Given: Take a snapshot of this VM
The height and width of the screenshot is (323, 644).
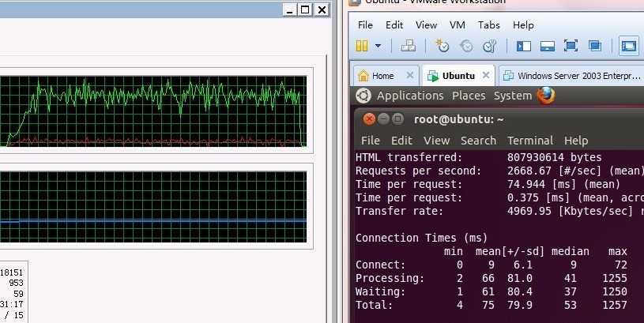Looking at the screenshot, I should [x=443, y=46].
